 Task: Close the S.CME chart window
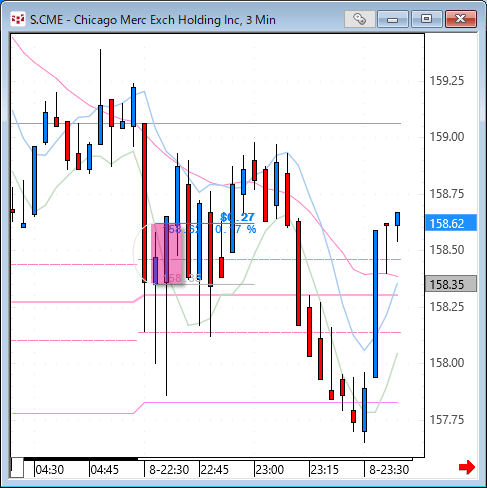[x=461, y=19]
